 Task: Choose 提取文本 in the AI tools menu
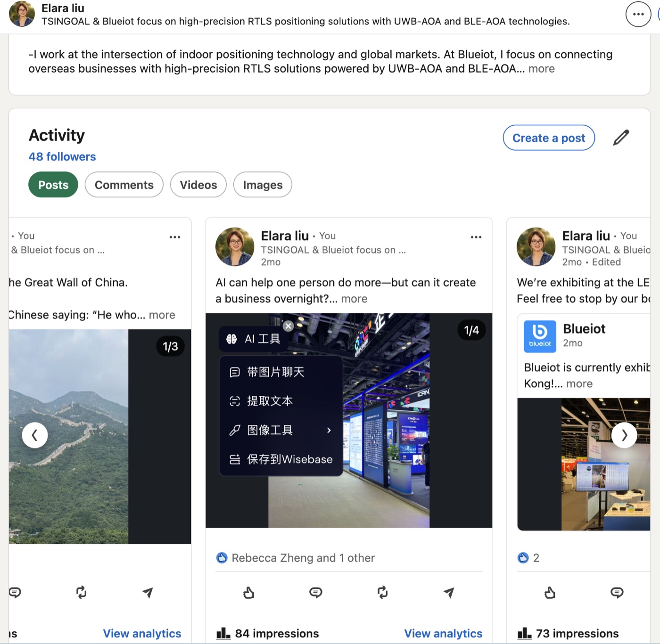pos(281,401)
